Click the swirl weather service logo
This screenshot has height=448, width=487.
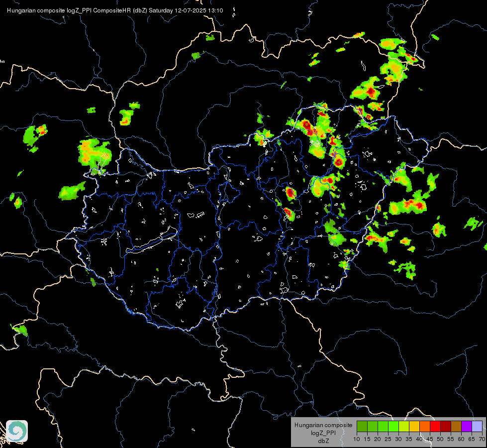click(x=17, y=431)
